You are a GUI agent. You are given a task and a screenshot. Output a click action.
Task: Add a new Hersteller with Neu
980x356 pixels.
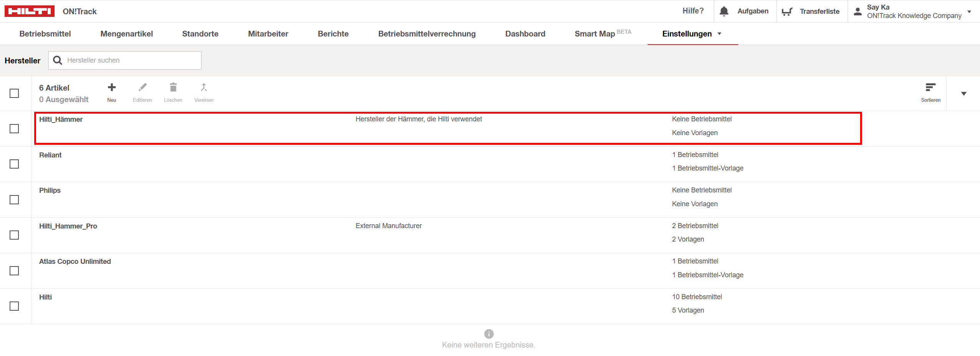coord(112,93)
